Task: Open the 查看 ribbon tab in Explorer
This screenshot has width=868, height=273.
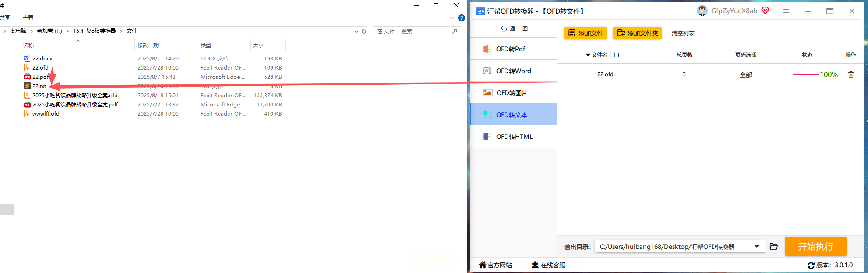Action: point(28,18)
